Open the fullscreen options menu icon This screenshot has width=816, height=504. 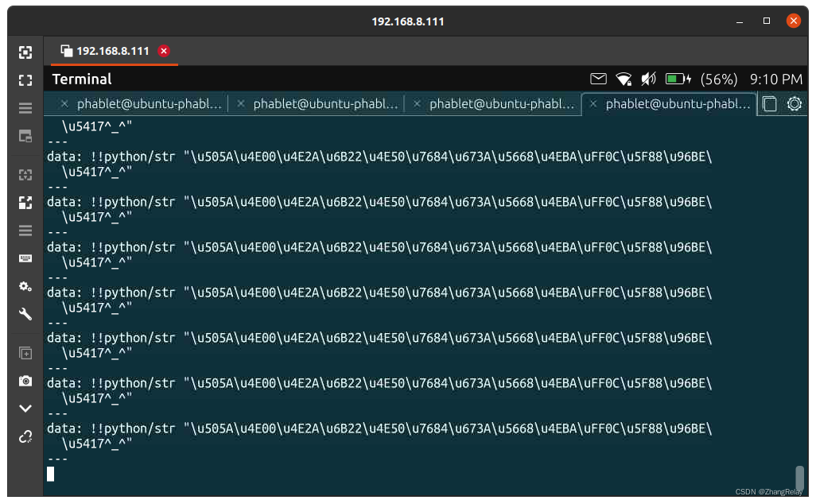[x=25, y=108]
